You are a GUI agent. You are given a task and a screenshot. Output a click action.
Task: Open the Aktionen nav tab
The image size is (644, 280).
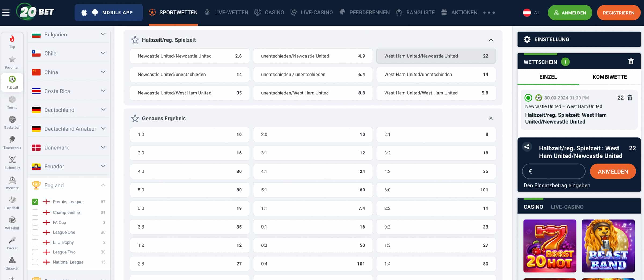tap(459, 12)
